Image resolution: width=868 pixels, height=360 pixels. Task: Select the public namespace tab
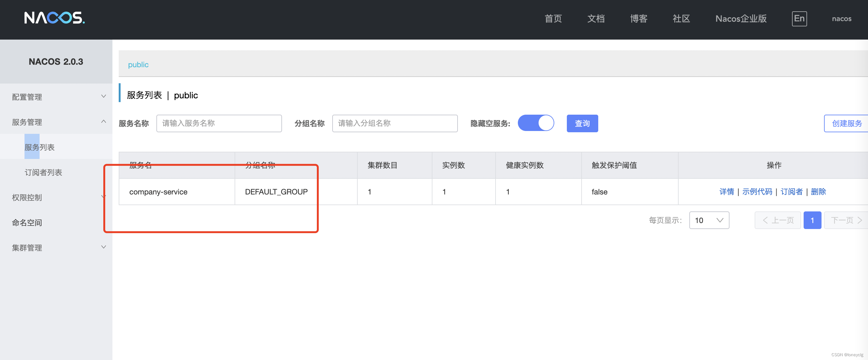tap(138, 65)
